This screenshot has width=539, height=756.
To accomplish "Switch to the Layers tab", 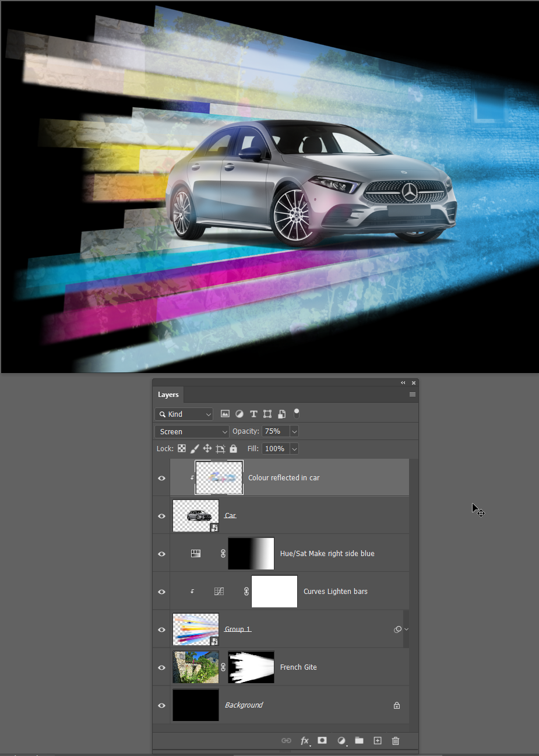I will (x=168, y=395).
